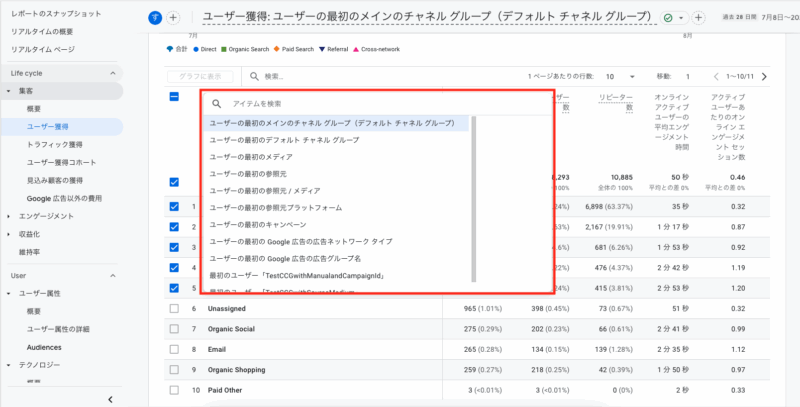Enable the Organic Social row checkbox

click(x=174, y=328)
